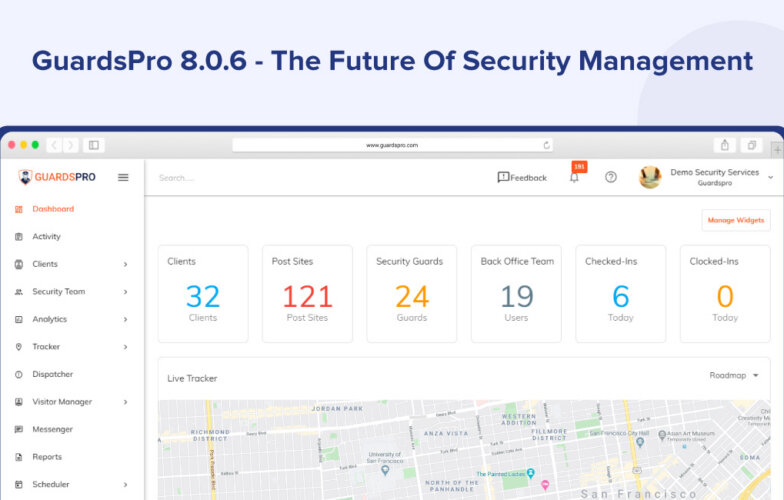Click the user profile avatar
Viewport: 784px width, 500px height.
(x=650, y=177)
